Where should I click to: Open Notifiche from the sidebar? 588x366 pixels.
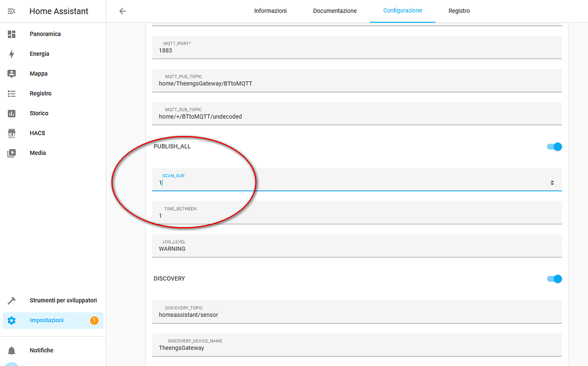point(12,350)
